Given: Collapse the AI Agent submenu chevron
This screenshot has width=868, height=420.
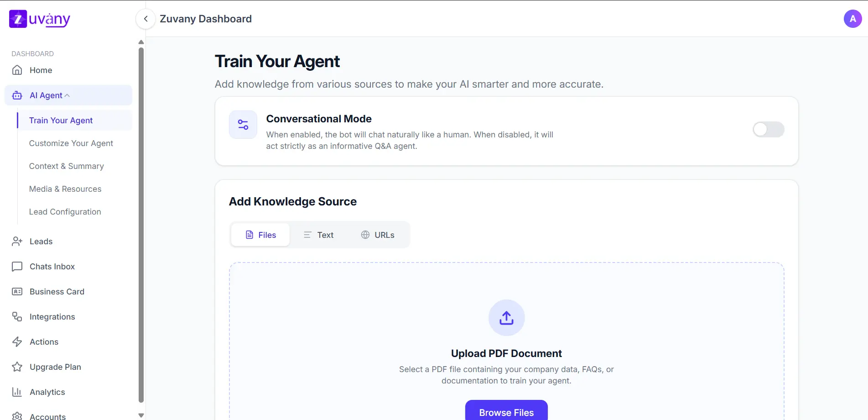Looking at the screenshot, I should pyautogui.click(x=67, y=95).
